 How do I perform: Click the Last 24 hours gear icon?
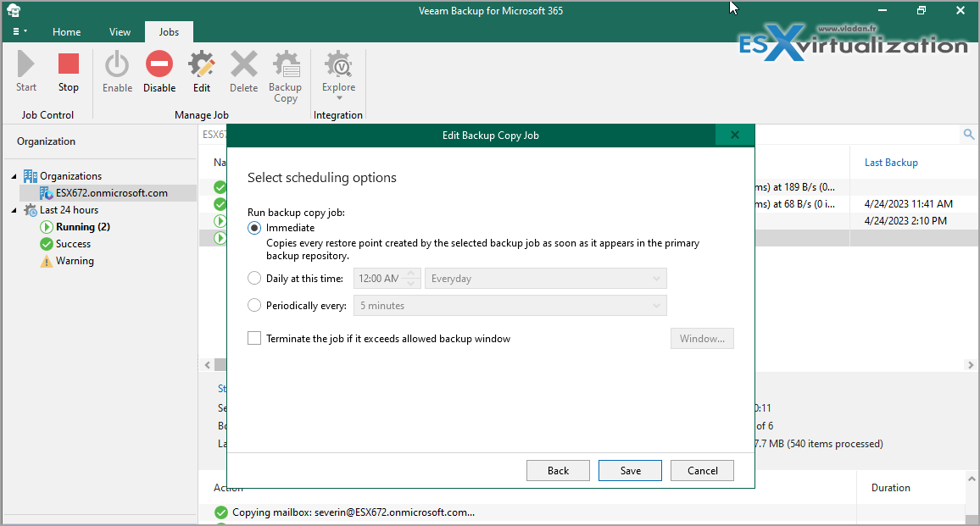[x=31, y=210]
